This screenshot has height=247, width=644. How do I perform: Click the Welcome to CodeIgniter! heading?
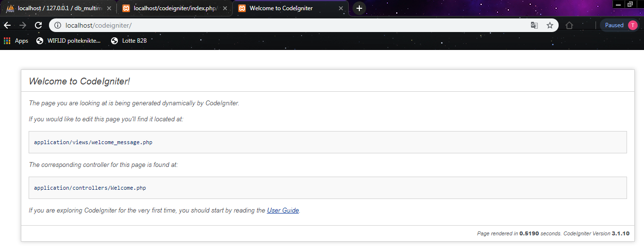80,82
